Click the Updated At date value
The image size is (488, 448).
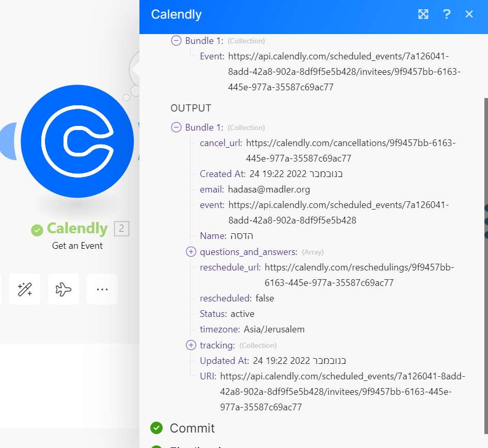pos(300,360)
